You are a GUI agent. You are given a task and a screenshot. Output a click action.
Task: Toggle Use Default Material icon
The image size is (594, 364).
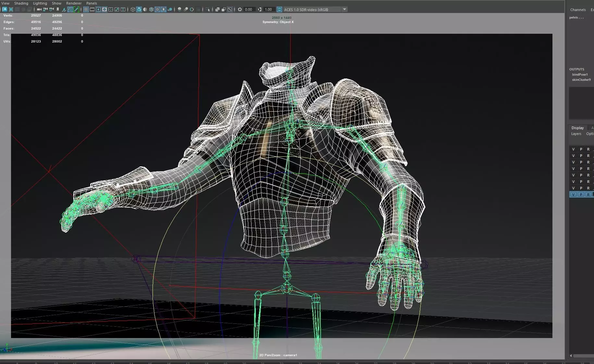click(145, 9)
